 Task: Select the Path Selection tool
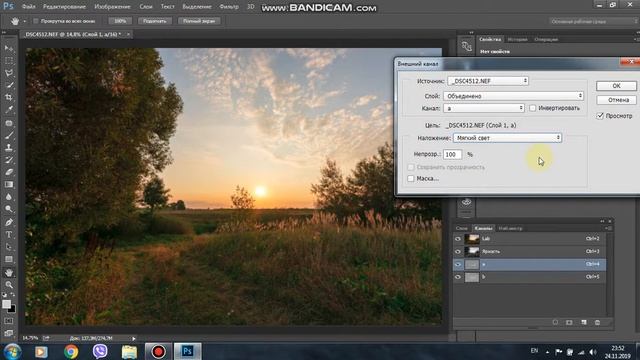click(x=9, y=247)
